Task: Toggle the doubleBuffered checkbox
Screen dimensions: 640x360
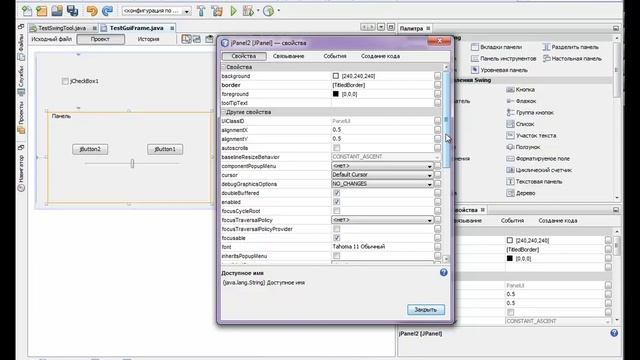Action: (x=336, y=193)
